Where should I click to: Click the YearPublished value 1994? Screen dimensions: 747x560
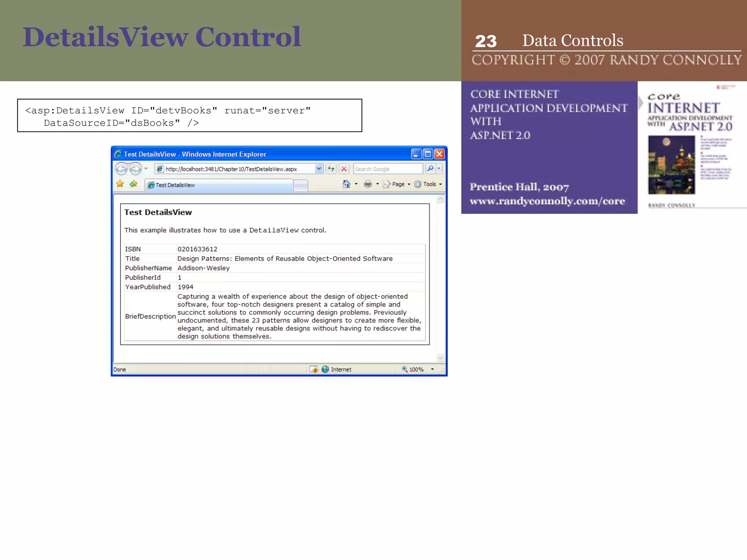click(185, 287)
